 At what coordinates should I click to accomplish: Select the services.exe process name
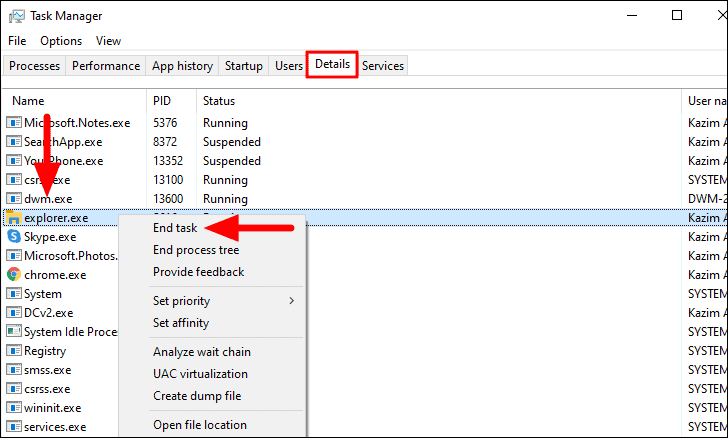tap(55, 427)
